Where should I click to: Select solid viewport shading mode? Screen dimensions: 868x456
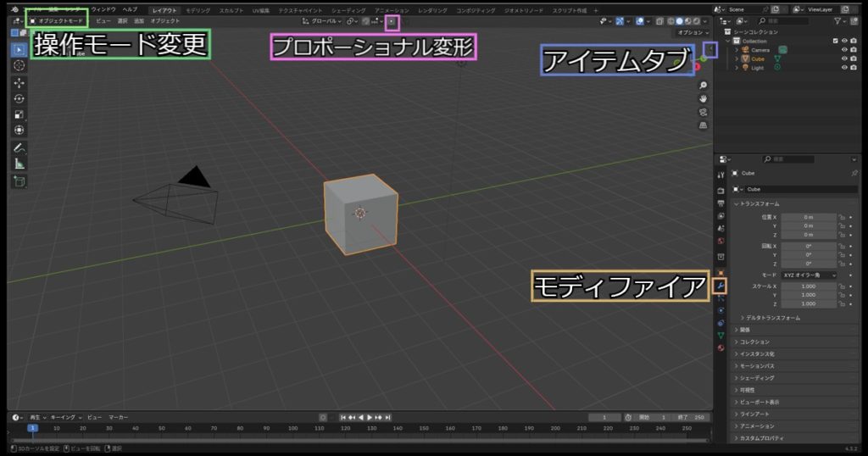coord(679,21)
